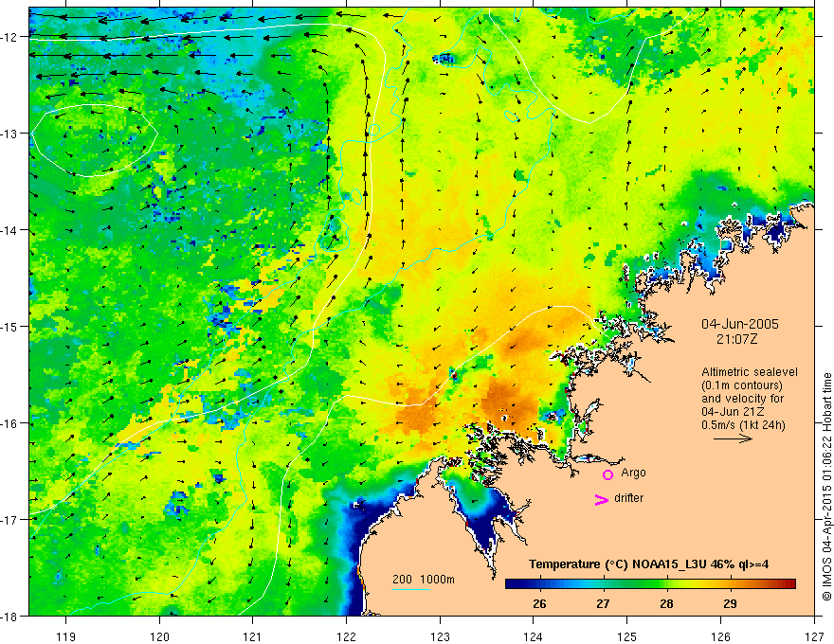Click the Argo legend label

(x=633, y=473)
